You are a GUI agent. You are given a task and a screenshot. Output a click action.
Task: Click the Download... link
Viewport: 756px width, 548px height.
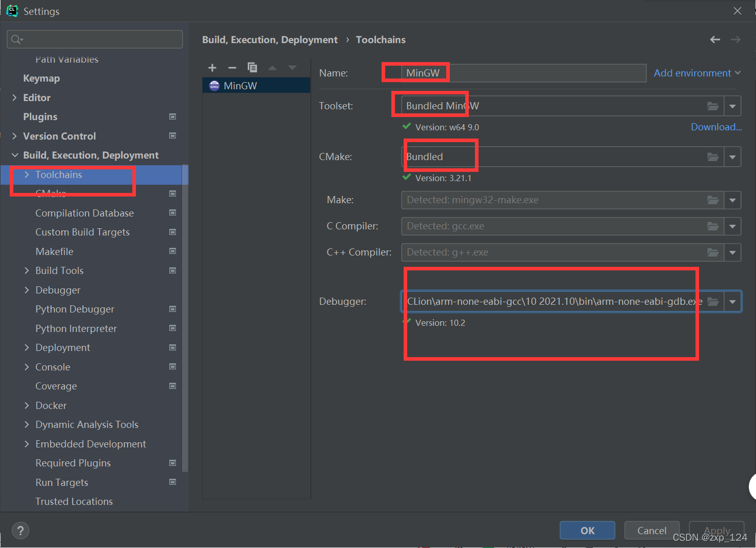point(716,127)
